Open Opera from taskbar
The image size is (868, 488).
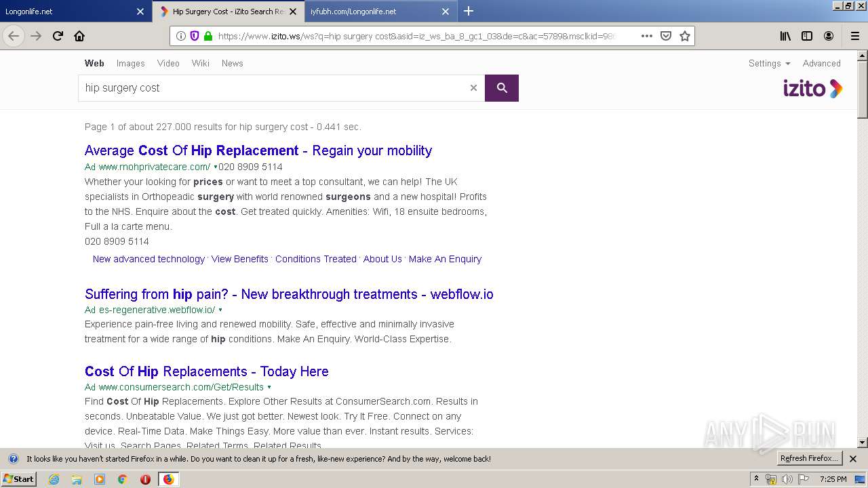pyautogui.click(x=145, y=479)
